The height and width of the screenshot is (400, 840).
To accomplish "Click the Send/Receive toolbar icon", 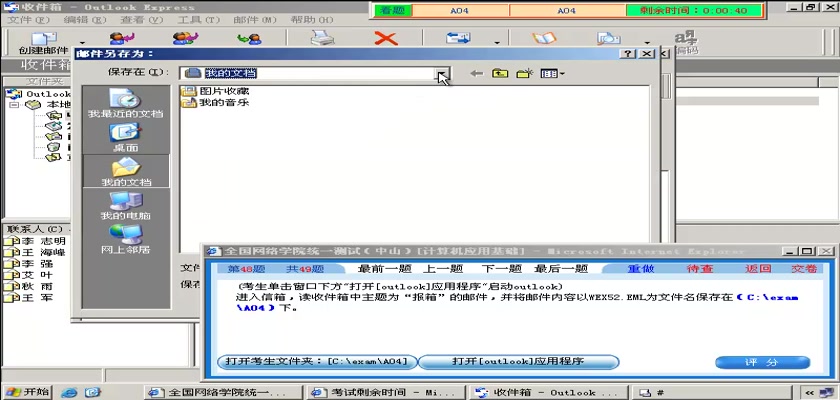I will click(459, 39).
